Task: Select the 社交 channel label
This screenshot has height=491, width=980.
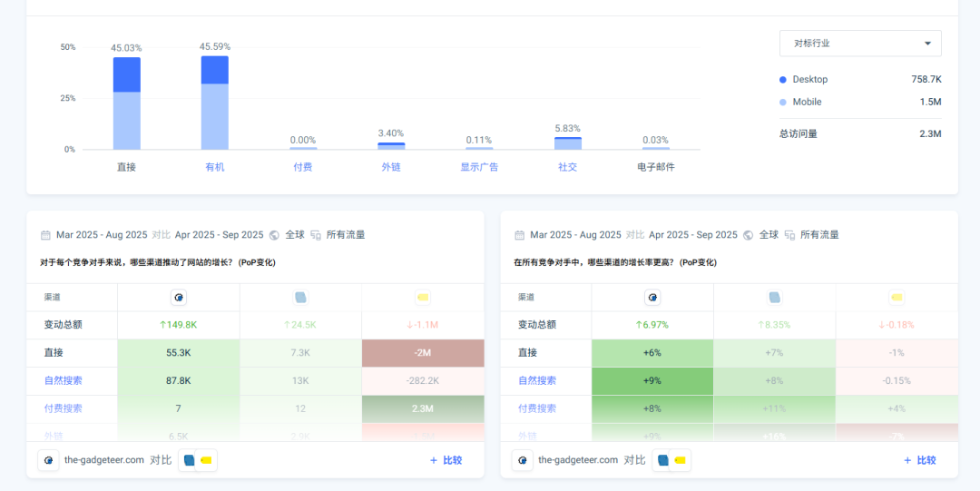Action: pos(567,167)
